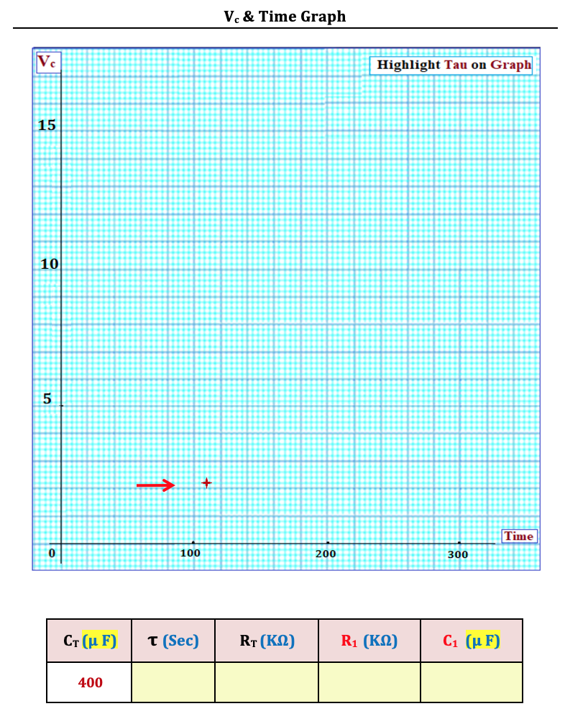Click the 10 mark on the Vc scale
Image resolution: width=588 pixels, height=719 pixels.
pyautogui.click(x=48, y=264)
